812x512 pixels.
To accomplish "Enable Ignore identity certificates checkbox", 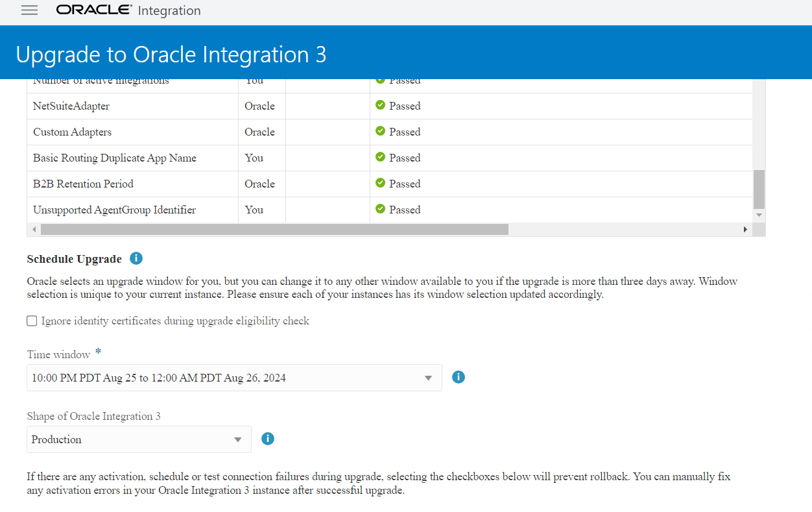I will coord(32,321).
